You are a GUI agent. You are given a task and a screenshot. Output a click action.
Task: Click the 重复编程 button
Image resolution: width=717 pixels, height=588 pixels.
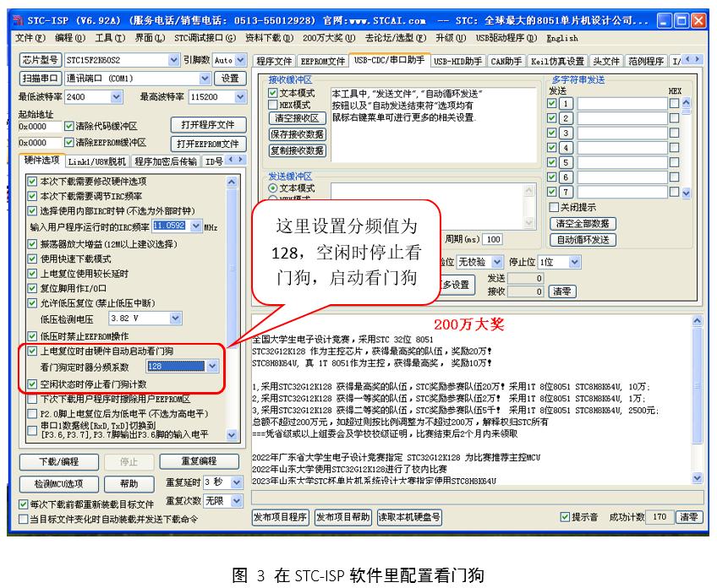click(199, 461)
